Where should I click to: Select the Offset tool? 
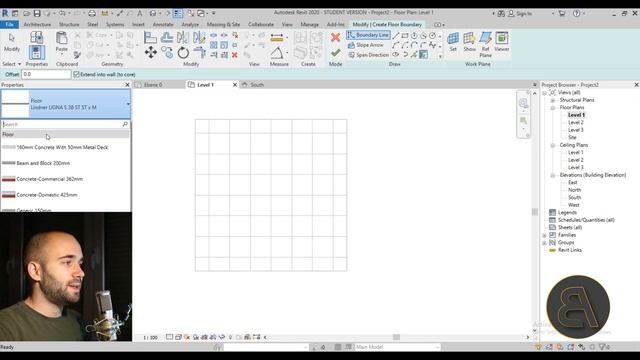(167, 38)
